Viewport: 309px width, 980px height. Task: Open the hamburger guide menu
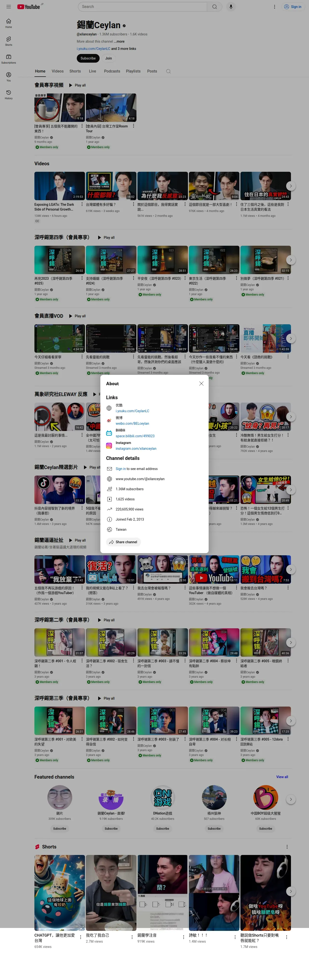8,7
